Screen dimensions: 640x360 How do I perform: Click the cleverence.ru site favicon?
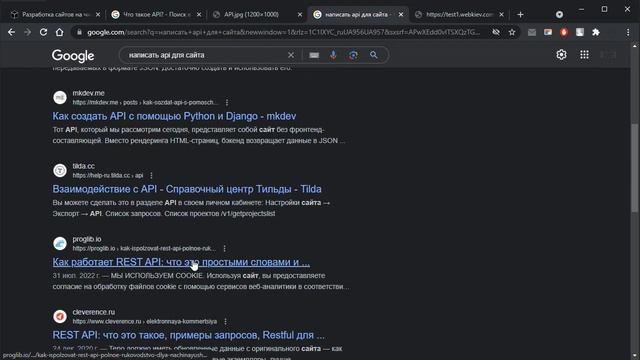(x=60, y=316)
